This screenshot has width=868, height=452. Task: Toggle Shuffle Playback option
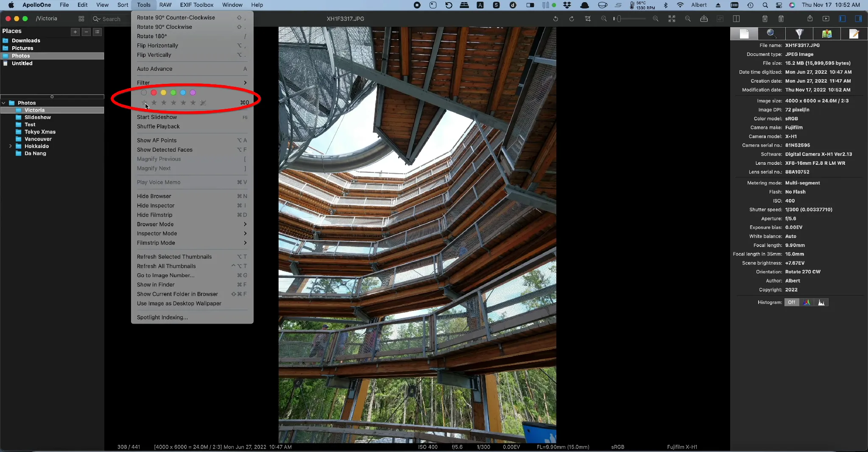pos(192,126)
